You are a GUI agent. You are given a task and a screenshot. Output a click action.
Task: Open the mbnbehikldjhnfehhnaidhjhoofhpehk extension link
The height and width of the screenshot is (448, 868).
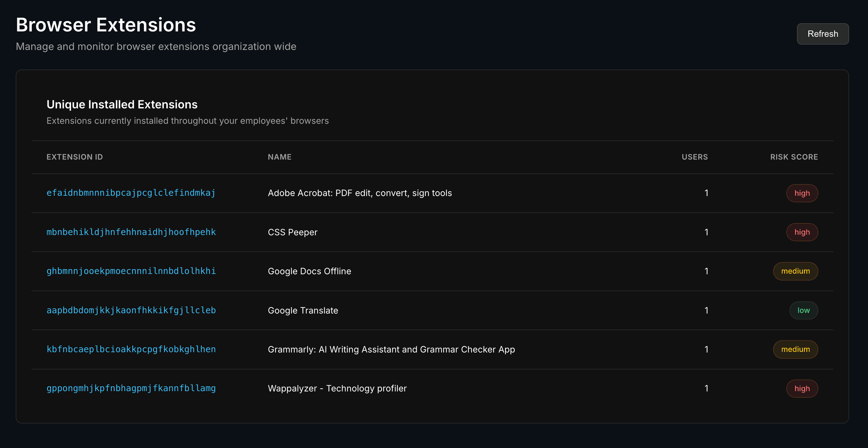pos(131,232)
